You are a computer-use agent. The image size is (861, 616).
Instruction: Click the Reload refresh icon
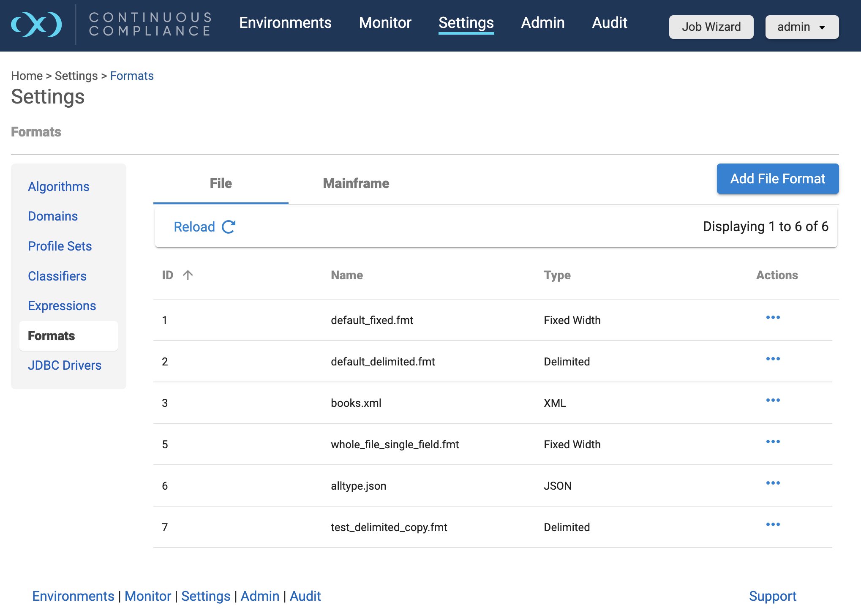pyautogui.click(x=229, y=227)
